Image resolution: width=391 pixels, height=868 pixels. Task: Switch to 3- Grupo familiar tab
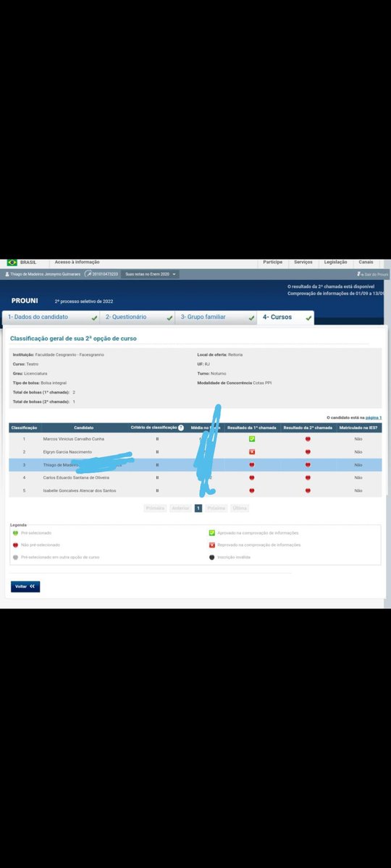click(x=216, y=318)
